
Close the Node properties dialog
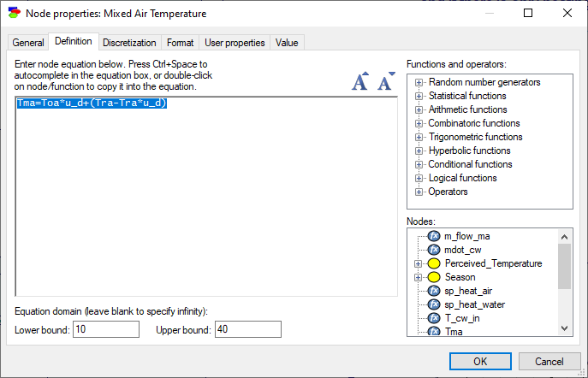(567, 13)
